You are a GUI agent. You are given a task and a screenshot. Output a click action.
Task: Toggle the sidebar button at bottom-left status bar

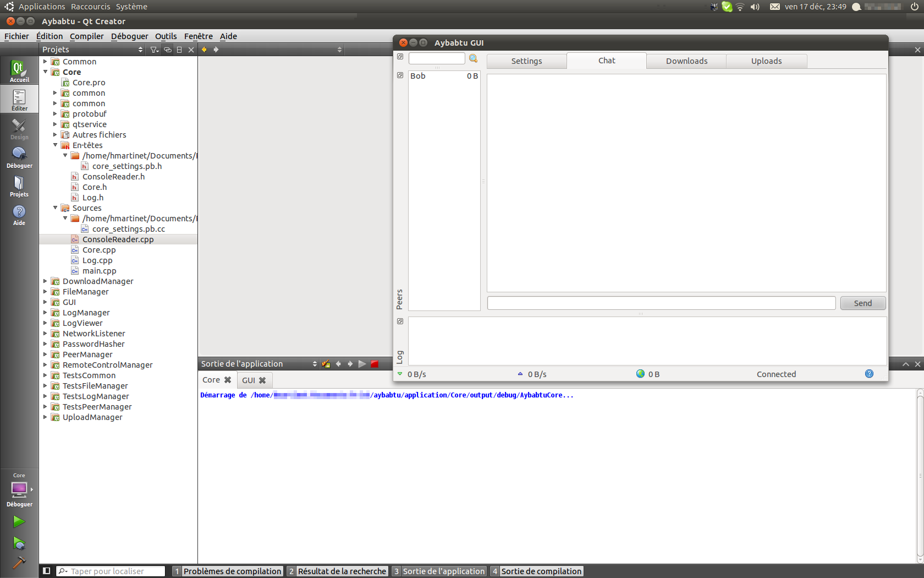pyautogui.click(x=47, y=571)
